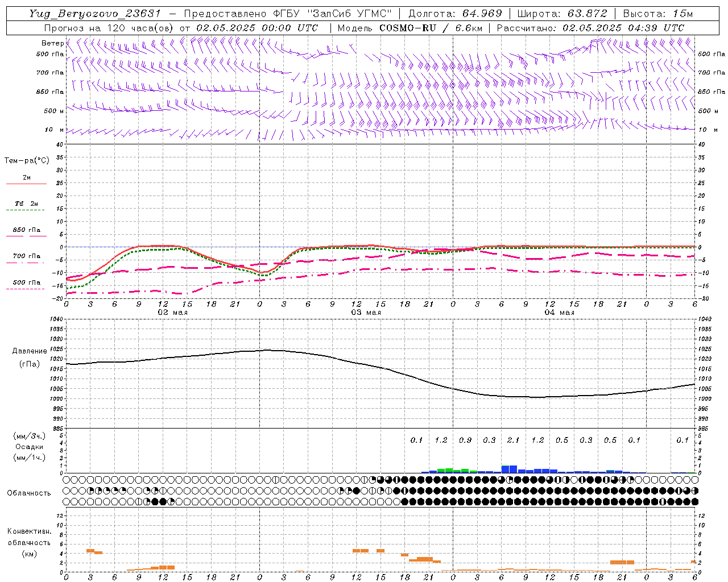Click the (гПа) unit label under Давление

coord(29,364)
